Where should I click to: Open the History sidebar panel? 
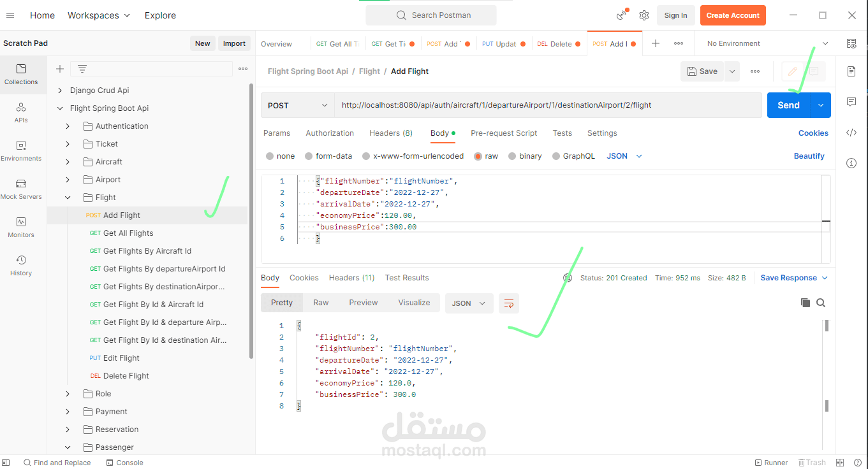21,266
